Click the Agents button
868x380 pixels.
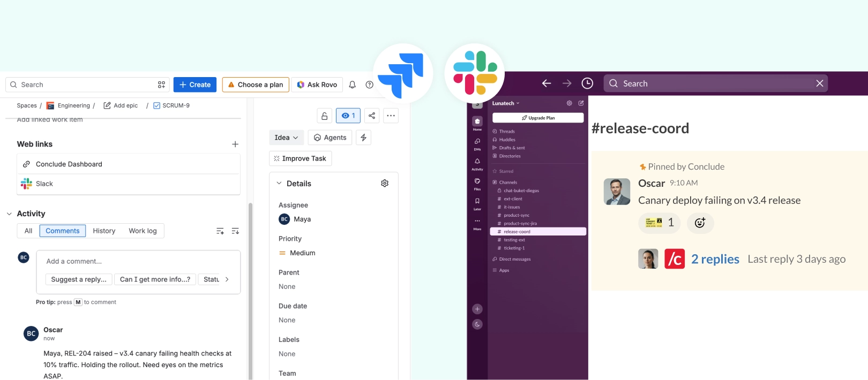[330, 138]
